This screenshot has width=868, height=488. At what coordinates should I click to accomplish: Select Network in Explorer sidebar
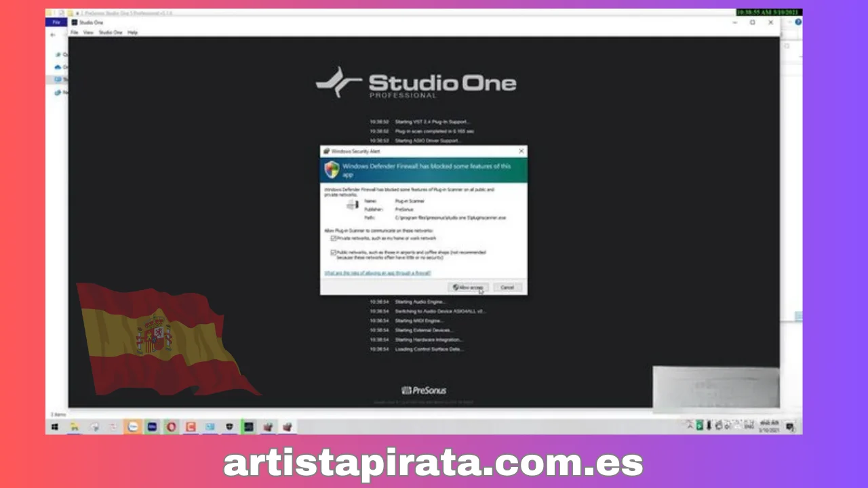click(58, 92)
